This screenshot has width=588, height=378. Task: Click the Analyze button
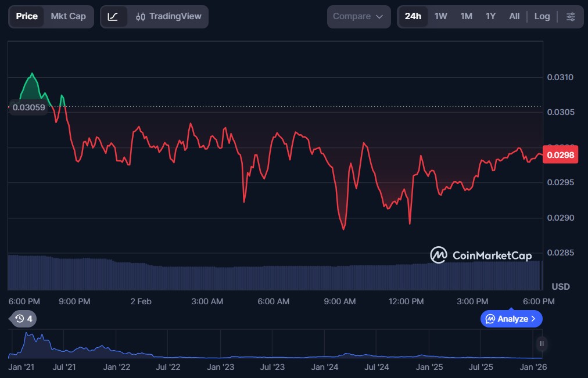(x=507, y=319)
